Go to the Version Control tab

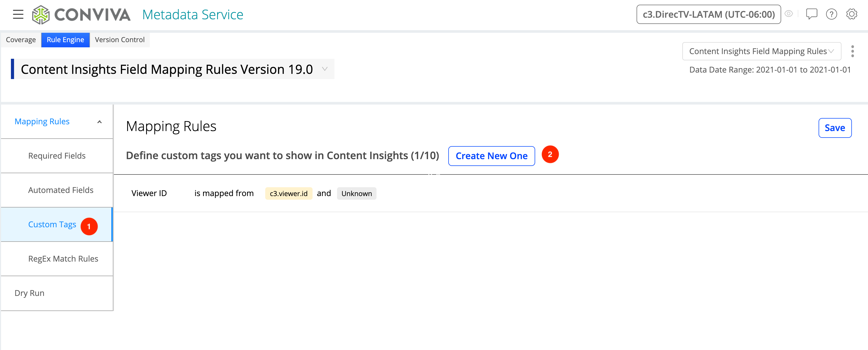tap(120, 40)
